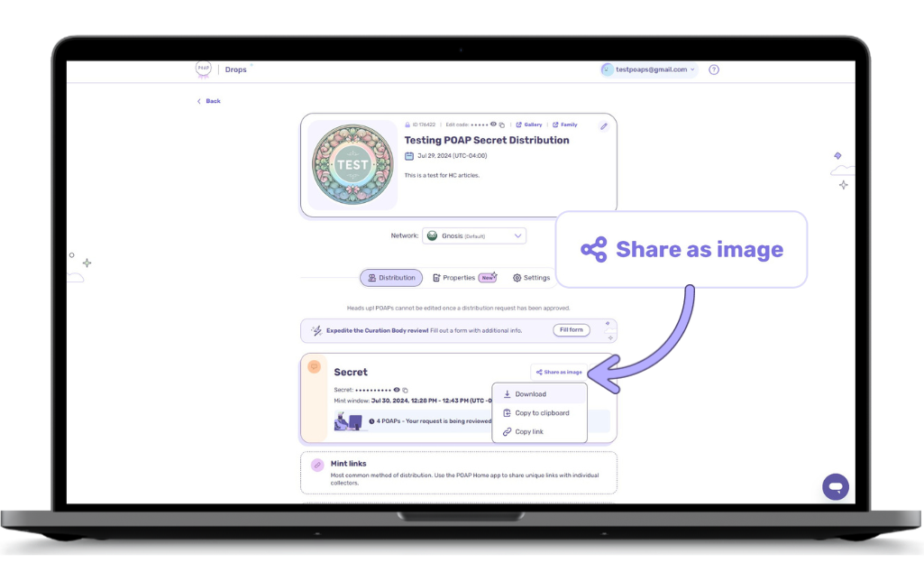Copy the secret word using copy icon
This screenshot has width=924, height=563.
point(405,390)
